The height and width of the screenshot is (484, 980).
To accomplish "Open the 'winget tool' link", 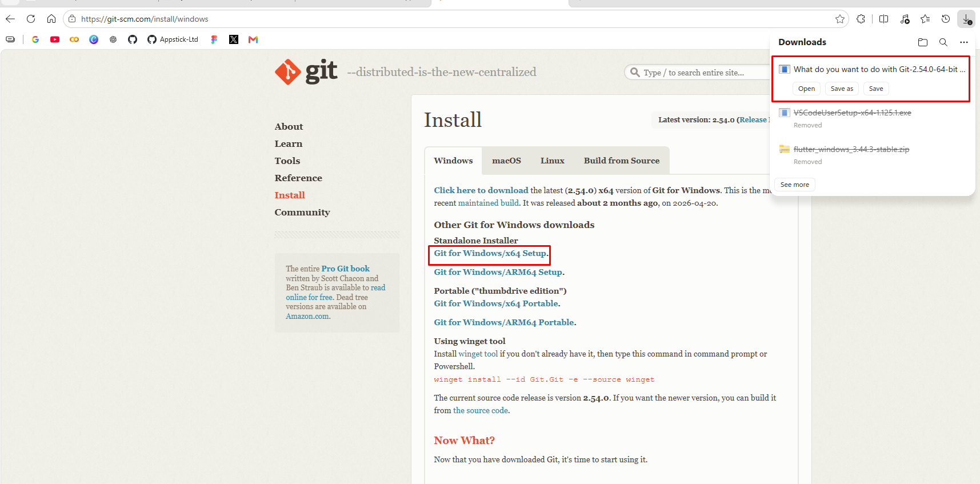I will [x=478, y=354].
